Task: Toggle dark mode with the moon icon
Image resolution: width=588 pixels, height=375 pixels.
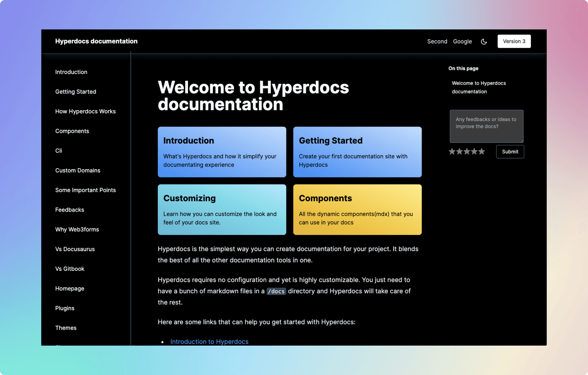Action: click(484, 41)
